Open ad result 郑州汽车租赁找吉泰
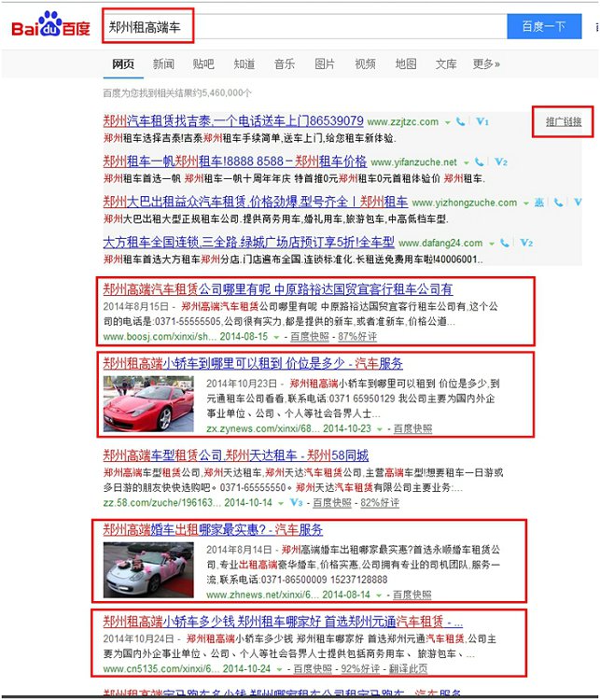 (233, 121)
